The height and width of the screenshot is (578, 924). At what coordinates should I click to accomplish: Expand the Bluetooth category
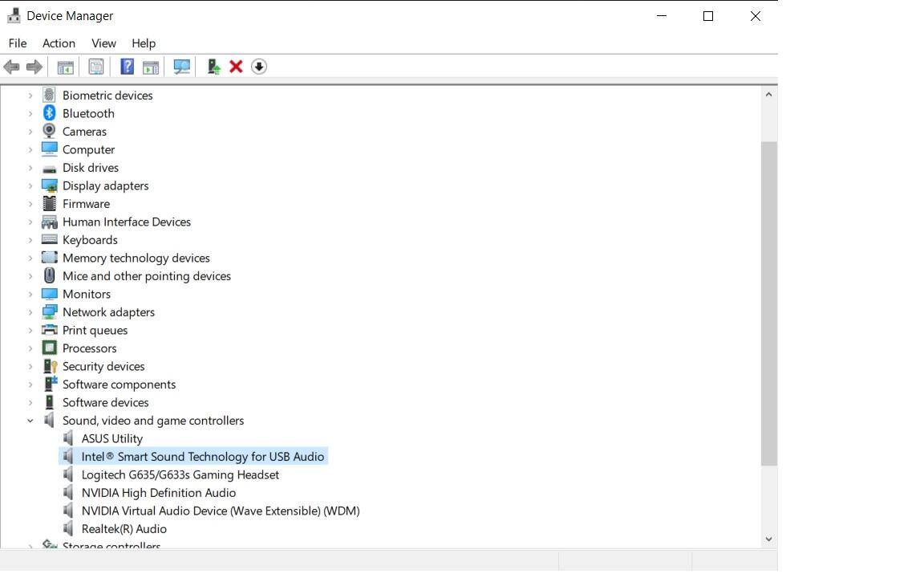click(x=30, y=113)
